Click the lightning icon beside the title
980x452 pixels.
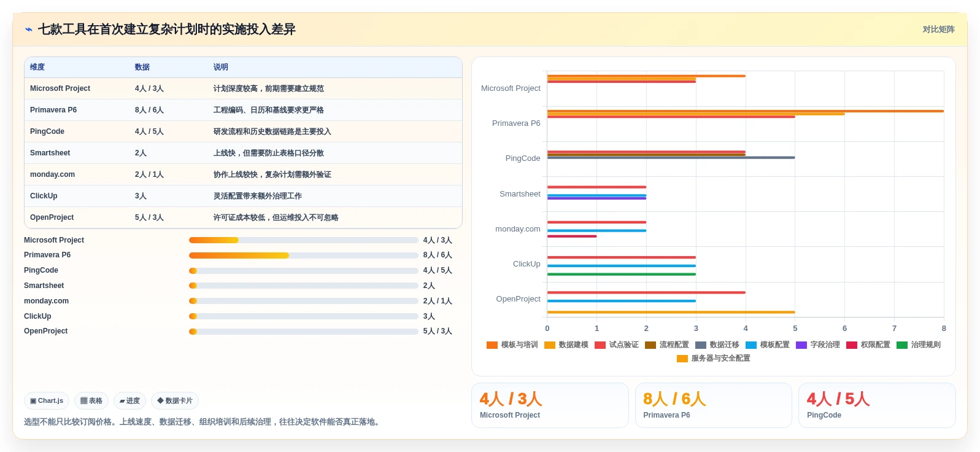click(29, 29)
